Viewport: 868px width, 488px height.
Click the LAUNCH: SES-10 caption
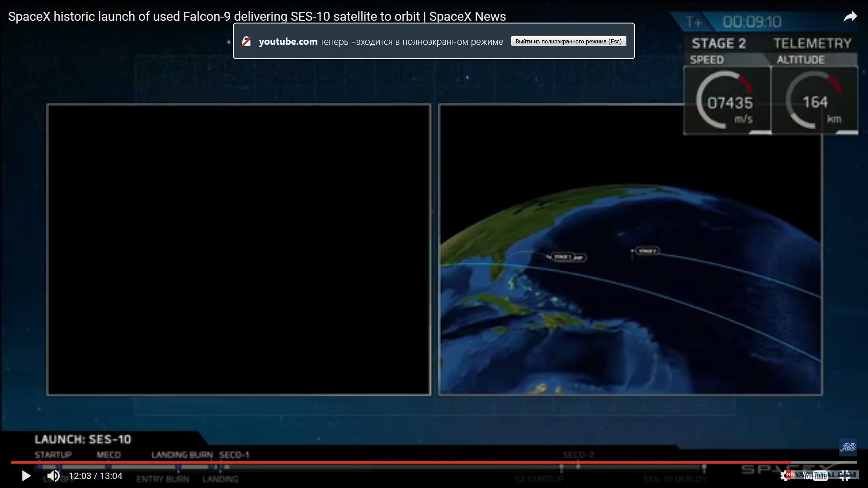[x=83, y=439]
